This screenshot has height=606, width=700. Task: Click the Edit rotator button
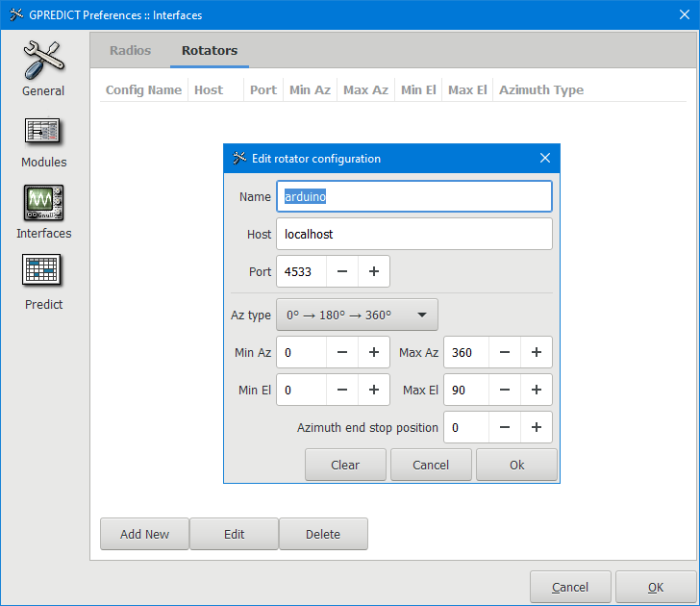pyautogui.click(x=234, y=534)
